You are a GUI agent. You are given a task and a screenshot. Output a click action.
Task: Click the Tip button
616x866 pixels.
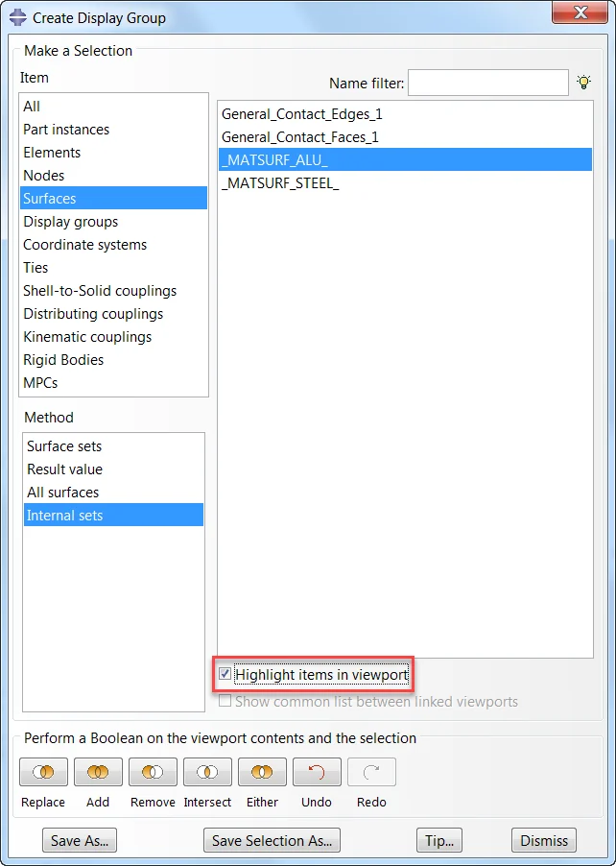click(439, 841)
